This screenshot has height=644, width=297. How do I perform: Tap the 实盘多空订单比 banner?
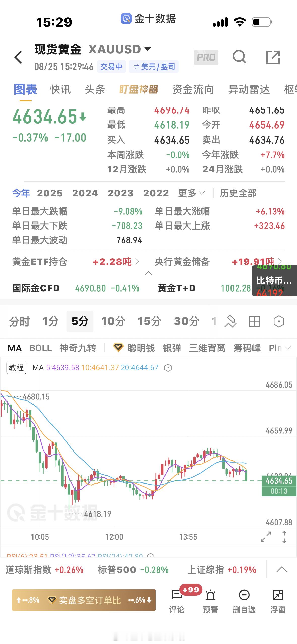click(x=84, y=600)
